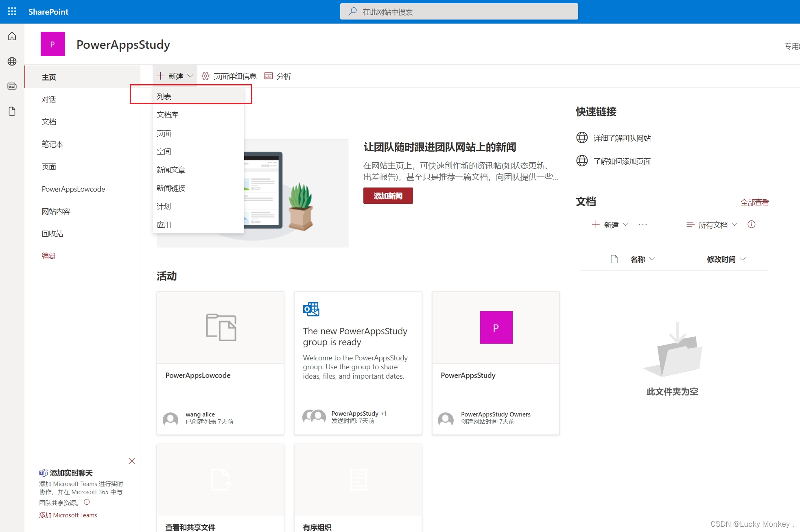The width and height of the screenshot is (800, 532).
Task: Open the PowerAppsLowcode activity card title
Action: point(198,375)
